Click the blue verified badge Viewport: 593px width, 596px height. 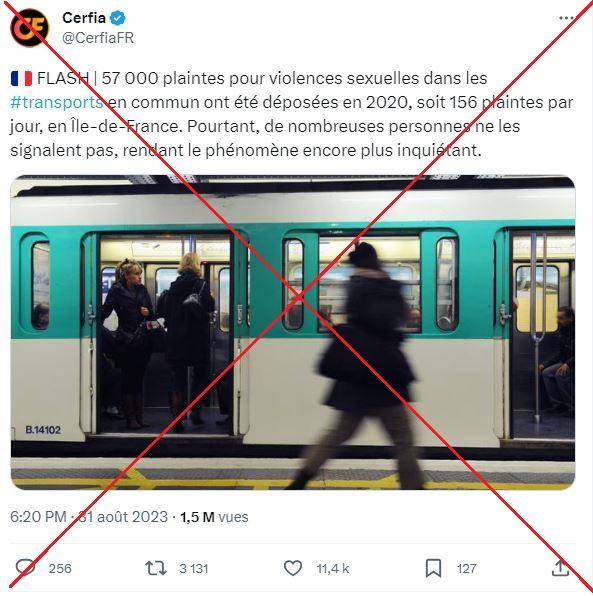pos(117,18)
